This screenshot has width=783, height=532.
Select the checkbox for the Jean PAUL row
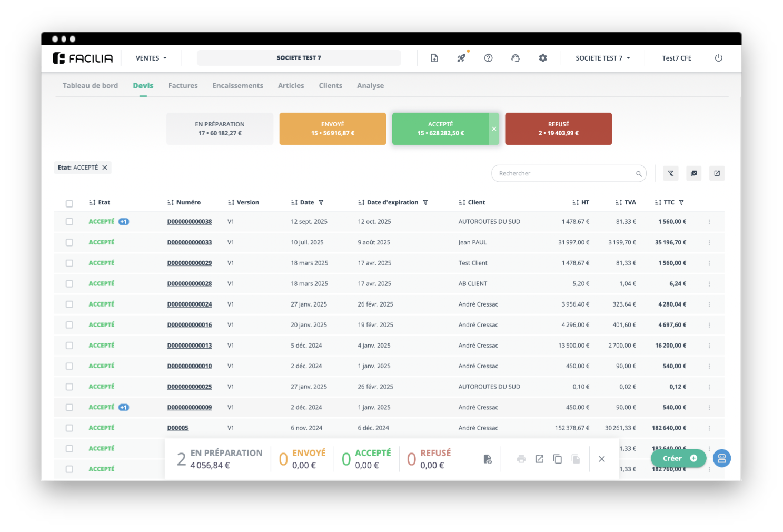point(70,242)
